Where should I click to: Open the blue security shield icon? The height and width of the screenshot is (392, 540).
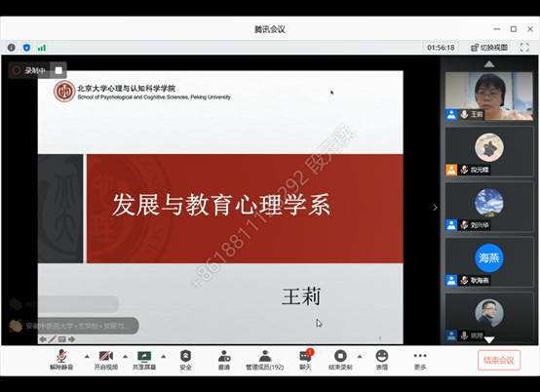[x=26, y=47]
